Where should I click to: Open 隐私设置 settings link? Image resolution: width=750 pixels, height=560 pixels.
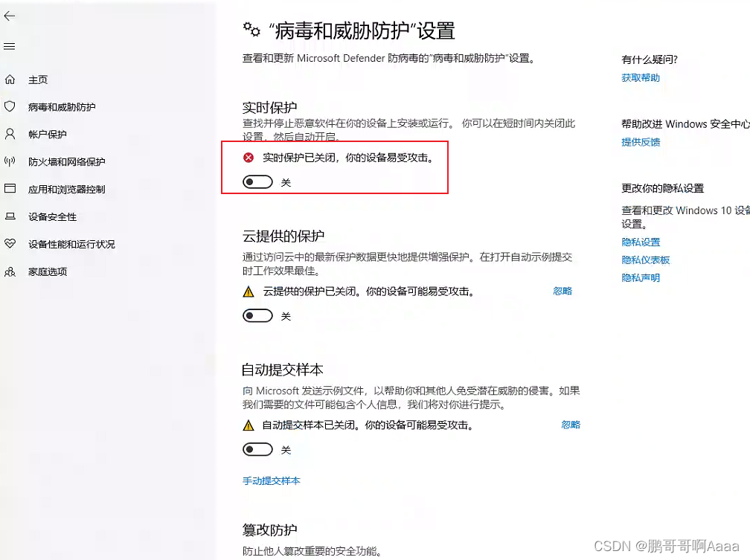click(x=640, y=242)
